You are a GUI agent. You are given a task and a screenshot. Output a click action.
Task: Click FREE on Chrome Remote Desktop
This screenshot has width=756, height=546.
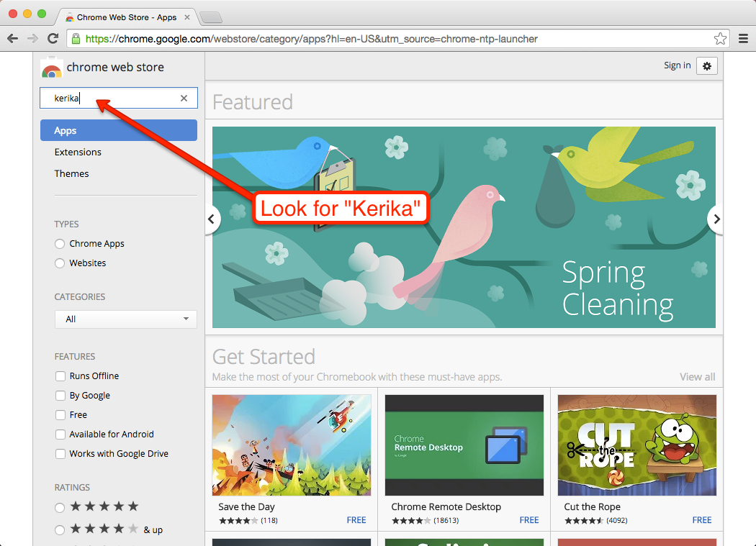pos(529,520)
